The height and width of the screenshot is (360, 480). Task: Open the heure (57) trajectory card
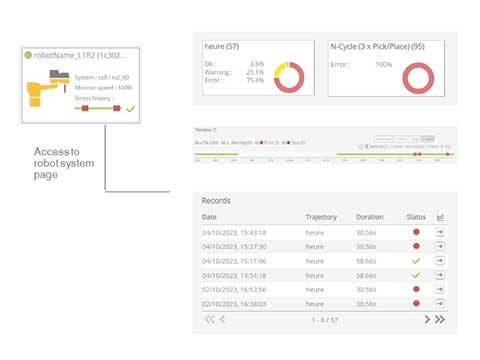[258, 68]
